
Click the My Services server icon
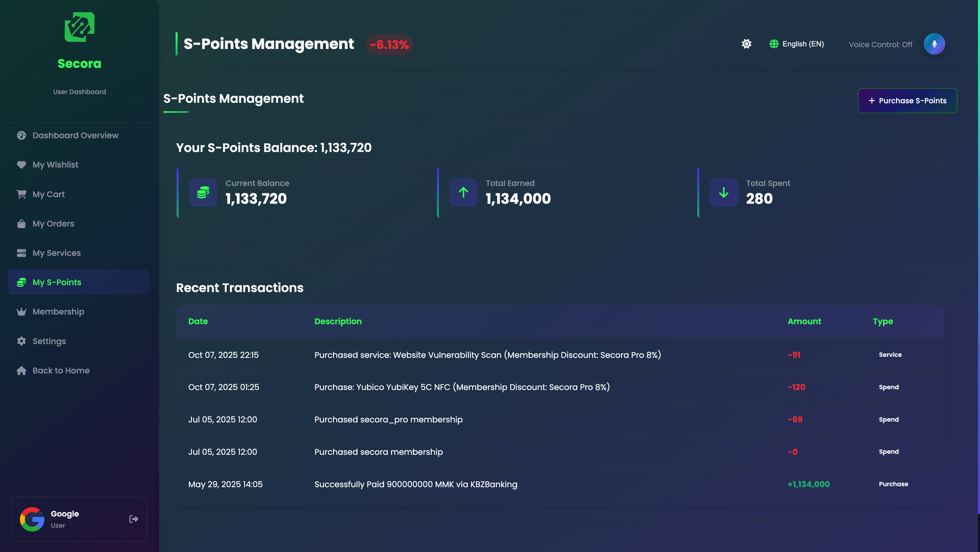click(21, 253)
